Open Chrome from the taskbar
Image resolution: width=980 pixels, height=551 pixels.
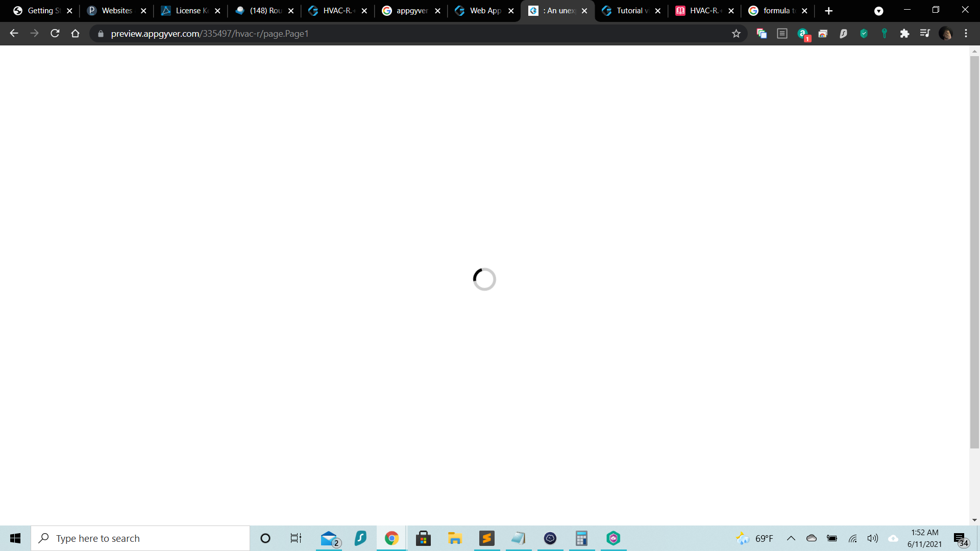(x=391, y=538)
